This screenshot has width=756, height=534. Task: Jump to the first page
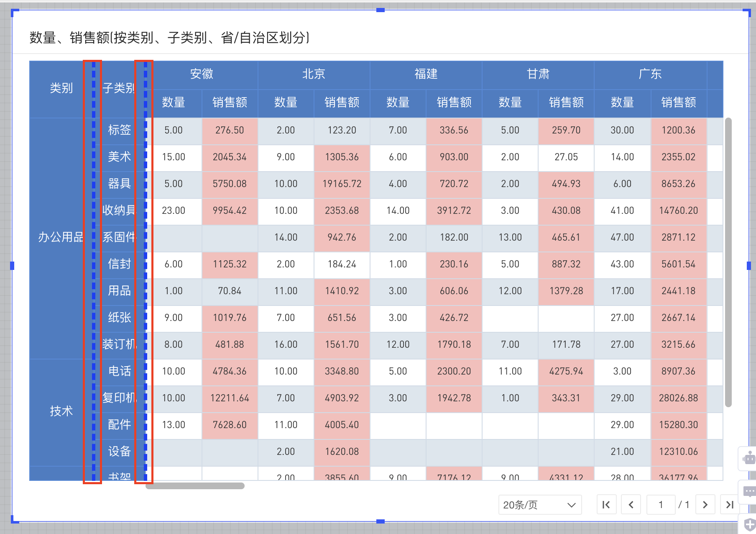click(606, 504)
